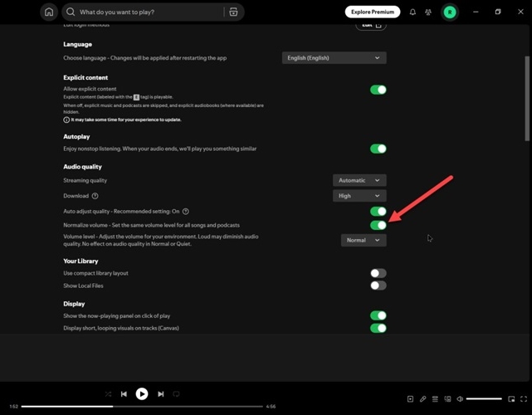Image resolution: width=532 pixels, height=415 pixels.
Task: Click the Language heading
Action: pos(77,45)
